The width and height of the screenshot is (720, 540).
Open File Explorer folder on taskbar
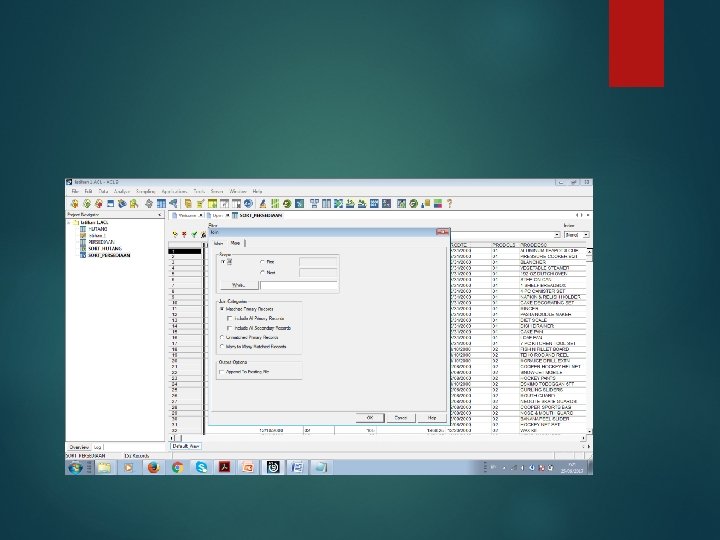tap(105, 467)
